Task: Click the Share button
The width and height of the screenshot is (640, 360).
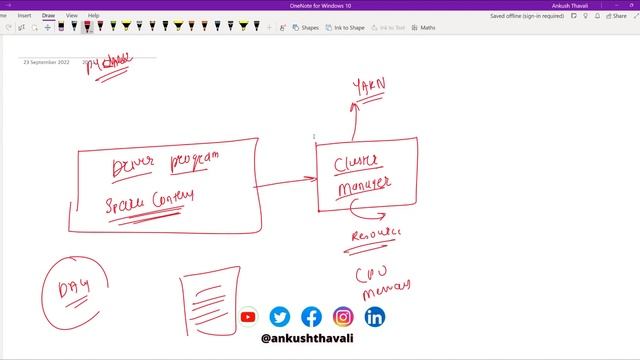Action: (x=616, y=16)
